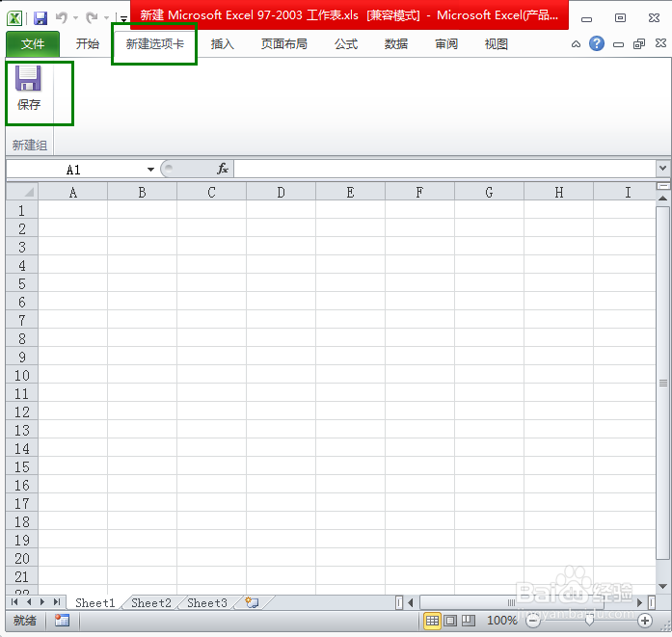Click the zoom slider handle

589,621
